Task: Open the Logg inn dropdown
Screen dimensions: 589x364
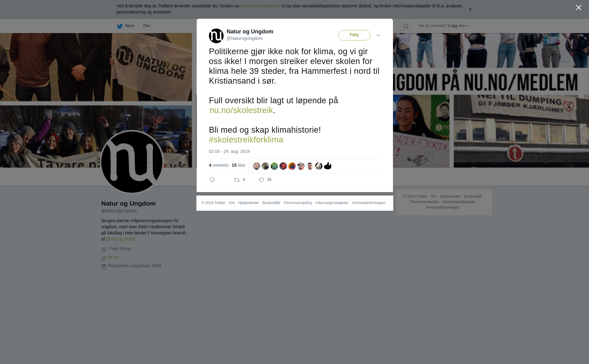Action: [x=458, y=26]
